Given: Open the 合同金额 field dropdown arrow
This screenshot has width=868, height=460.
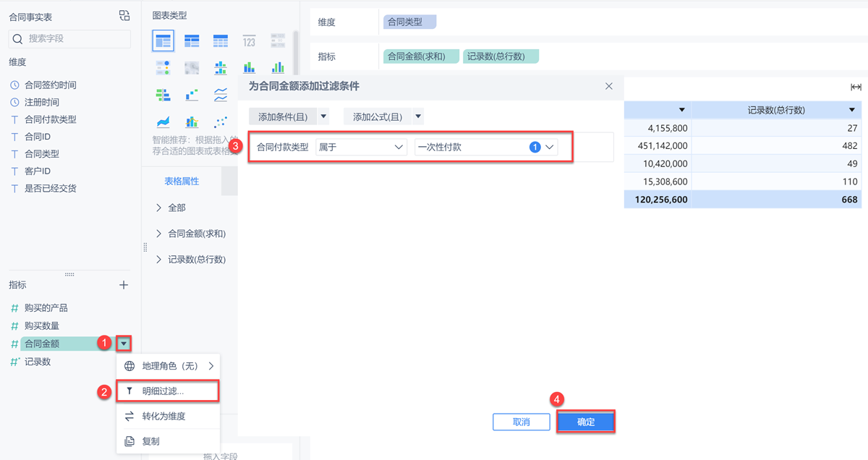Looking at the screenshot, I should pyautogui.click(x=124, y=344).
